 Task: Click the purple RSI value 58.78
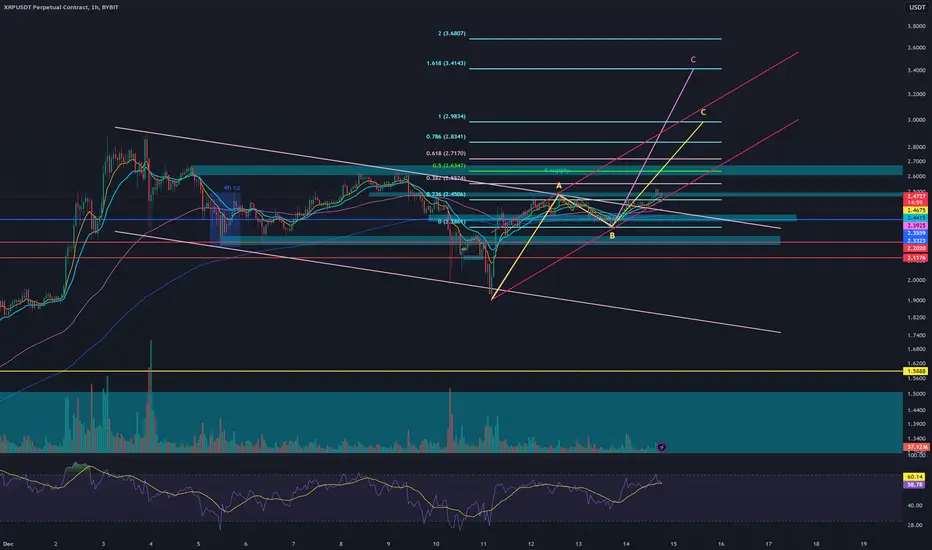coord(915,485)
